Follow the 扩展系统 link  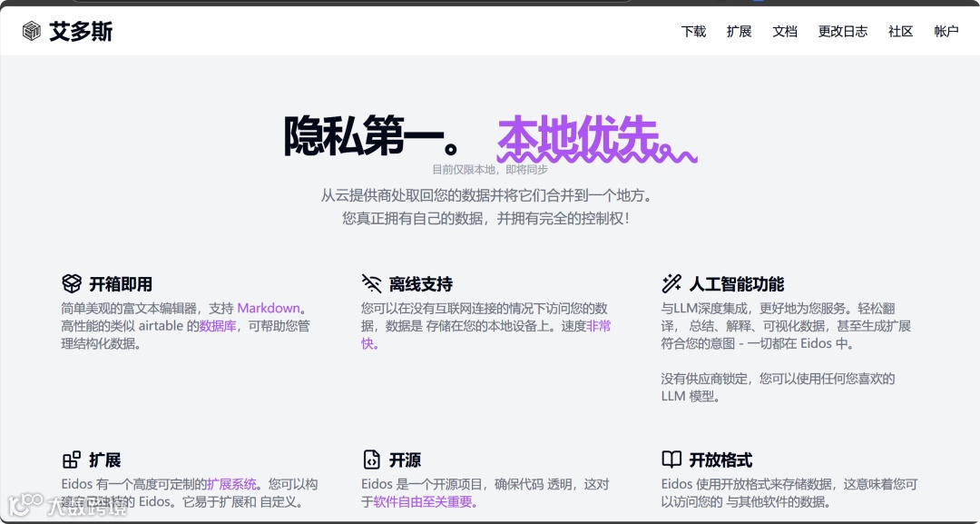[x=231, y=484]
